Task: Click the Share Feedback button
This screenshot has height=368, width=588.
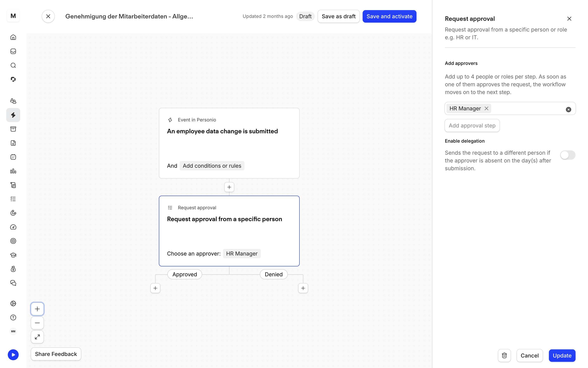Action: [x=56, y=354]
